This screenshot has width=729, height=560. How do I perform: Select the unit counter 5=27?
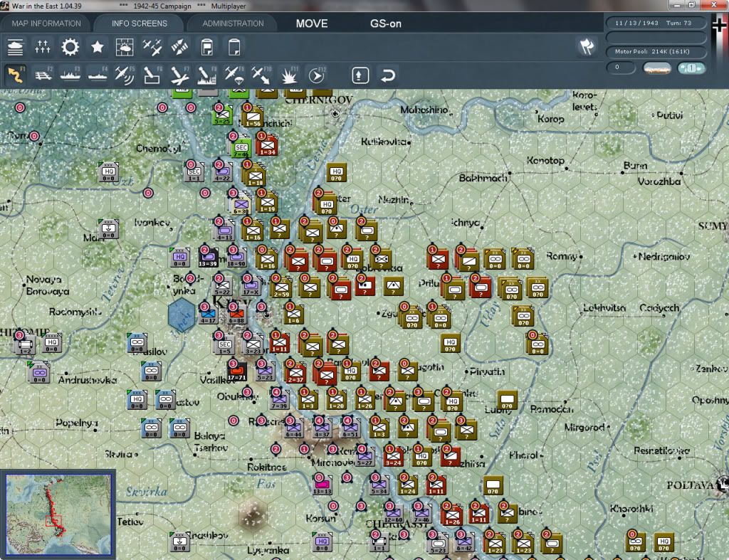pyautogui.click(x=364, y=456)
